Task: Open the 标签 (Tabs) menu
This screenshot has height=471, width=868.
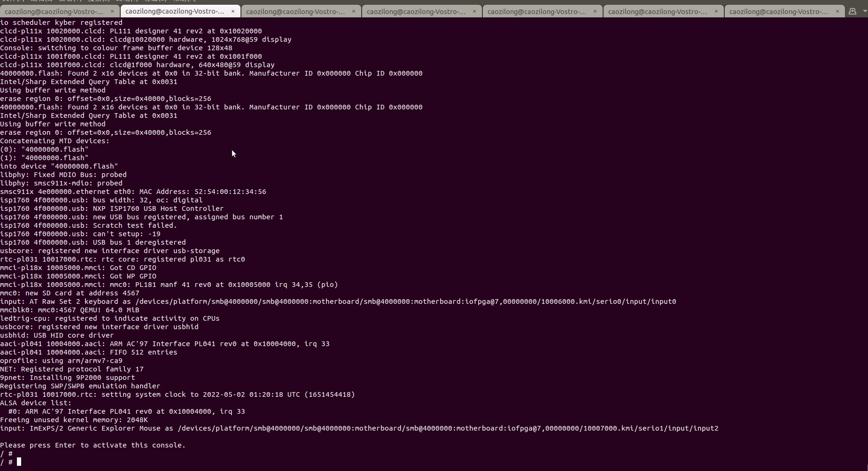Action: coord(156,1)
